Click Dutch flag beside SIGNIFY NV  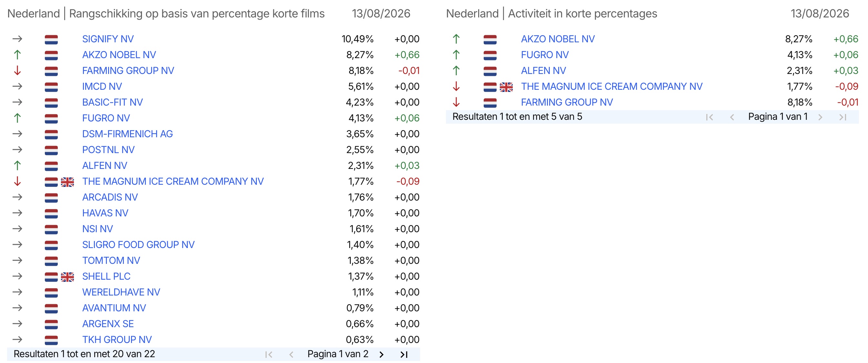(51, 39)
